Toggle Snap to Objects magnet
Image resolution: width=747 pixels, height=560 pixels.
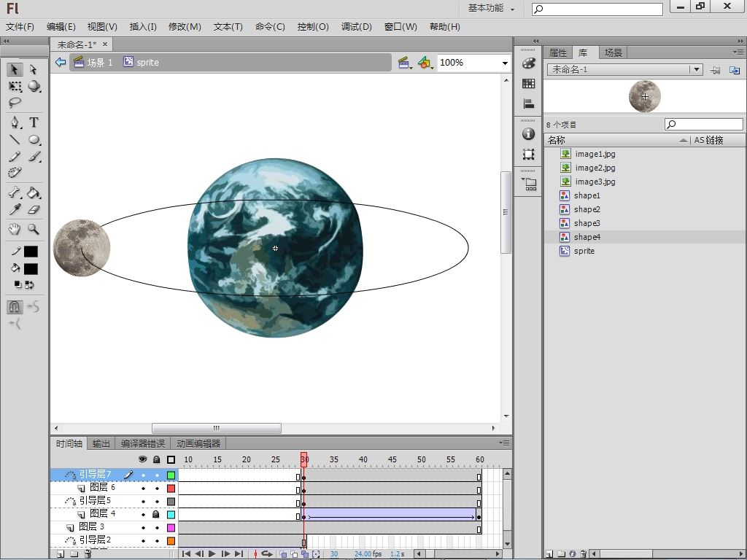(x=15, y=307)
